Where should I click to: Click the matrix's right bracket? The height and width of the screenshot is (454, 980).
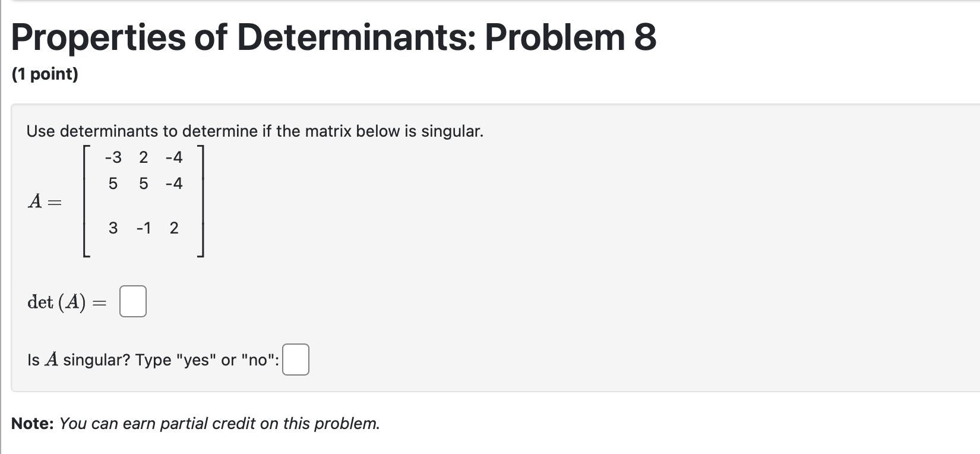(x=201, y=201)
